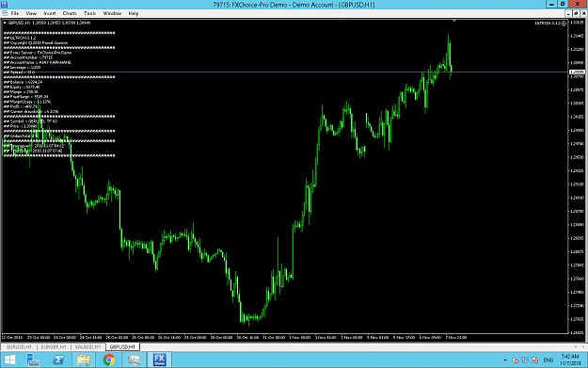Click the chart shift triangle marker
This screenshot has width=588, height=368.
coord(454,21)
